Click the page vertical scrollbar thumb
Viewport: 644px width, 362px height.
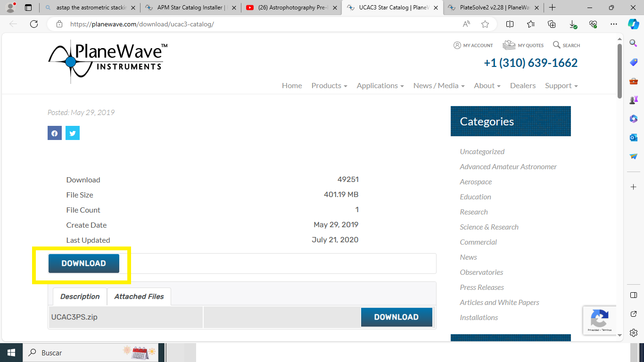pyautogui.click(x=620, y=71)
